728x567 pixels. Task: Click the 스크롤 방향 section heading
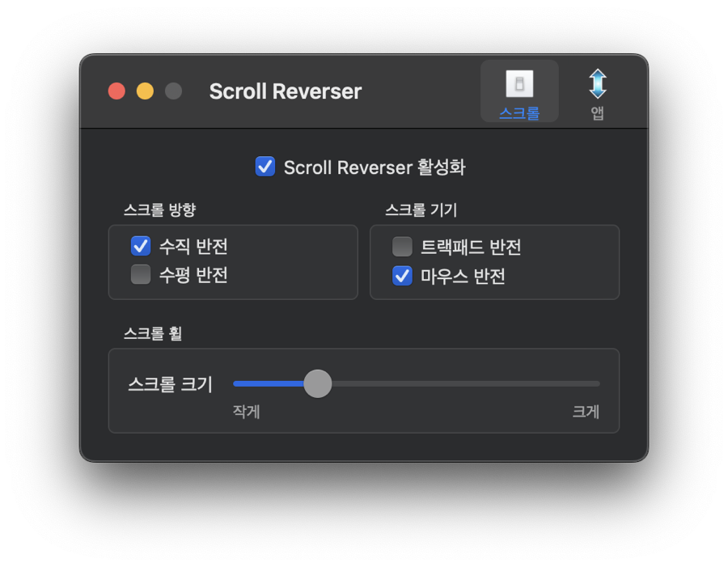pos(159,210)
